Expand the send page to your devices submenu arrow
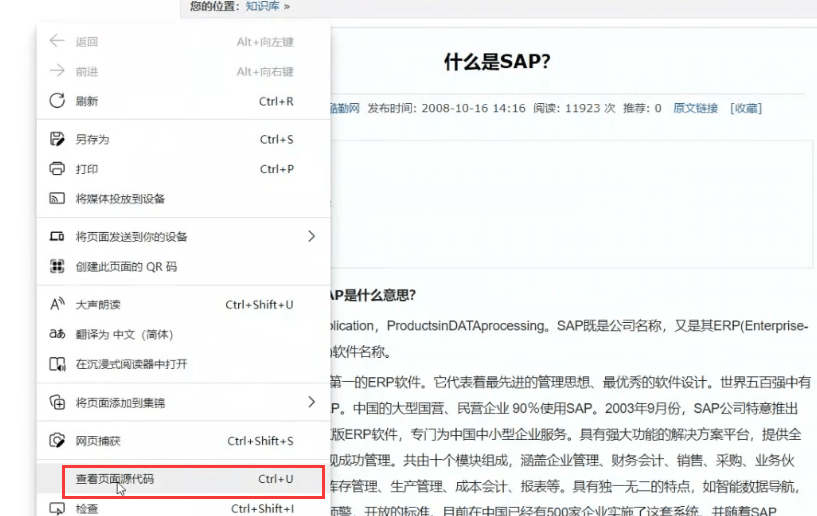817x516 pixels. coord(312,236)
